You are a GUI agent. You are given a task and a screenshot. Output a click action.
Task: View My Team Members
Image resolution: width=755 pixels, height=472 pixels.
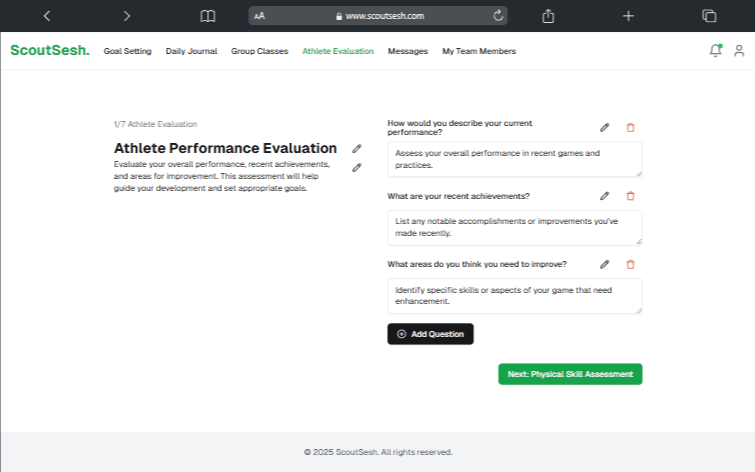[479, 51]
